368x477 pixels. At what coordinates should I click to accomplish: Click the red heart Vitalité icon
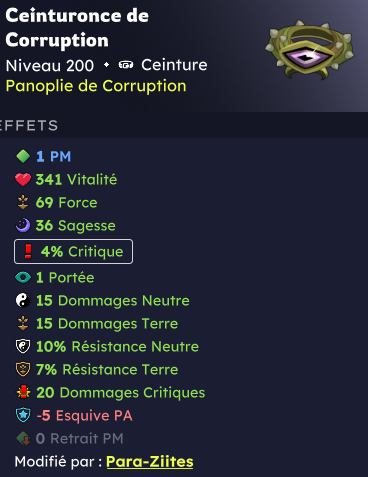(23, 180)
